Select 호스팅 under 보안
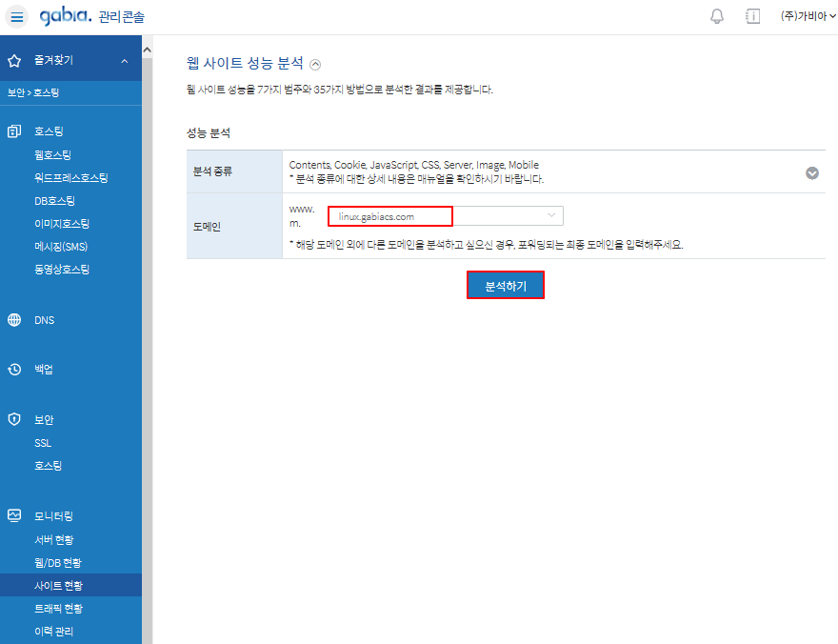 point(49,466)
